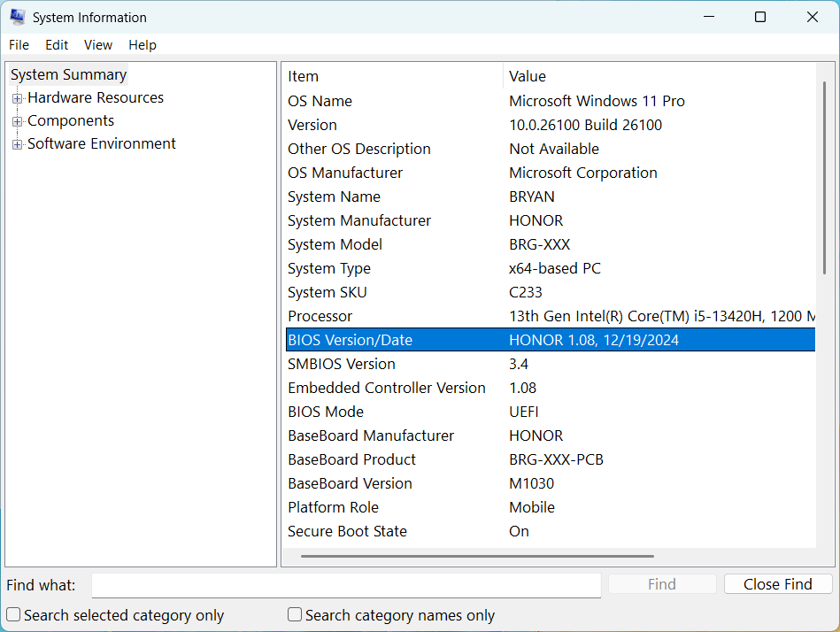Expand the Hardware Resources tree node
The width and height of the screenshot is (840, 632).
click(x=18, y=97)
